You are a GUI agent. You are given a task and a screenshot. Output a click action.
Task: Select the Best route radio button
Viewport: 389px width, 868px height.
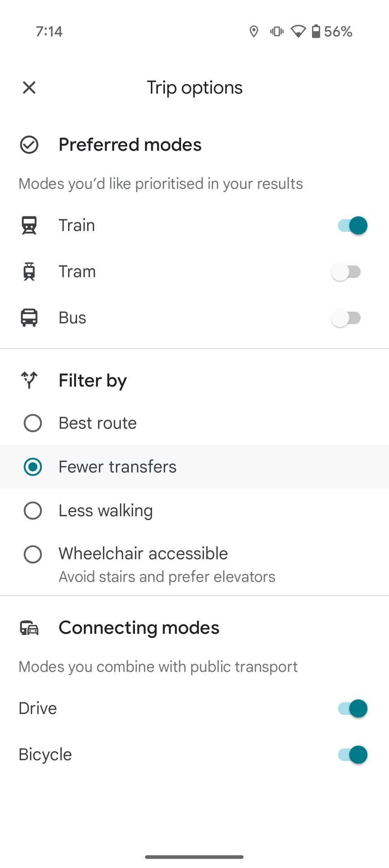(x=194, y=423)
